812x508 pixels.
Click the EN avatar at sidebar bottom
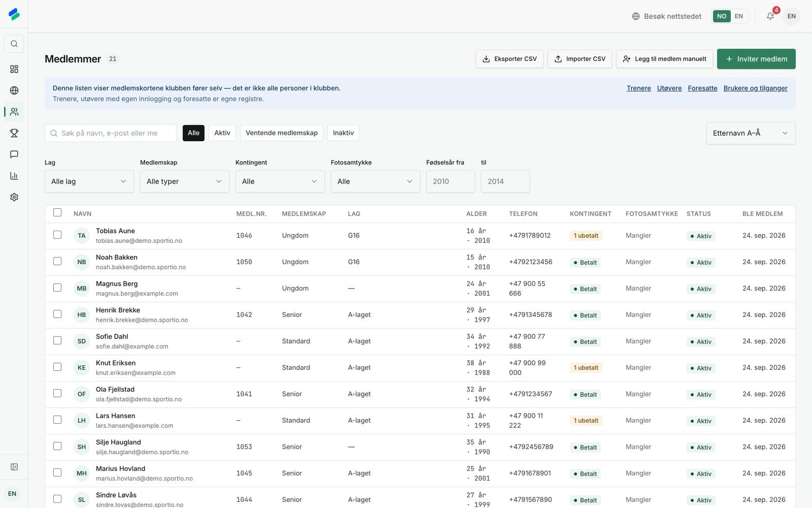click(12, 494)
